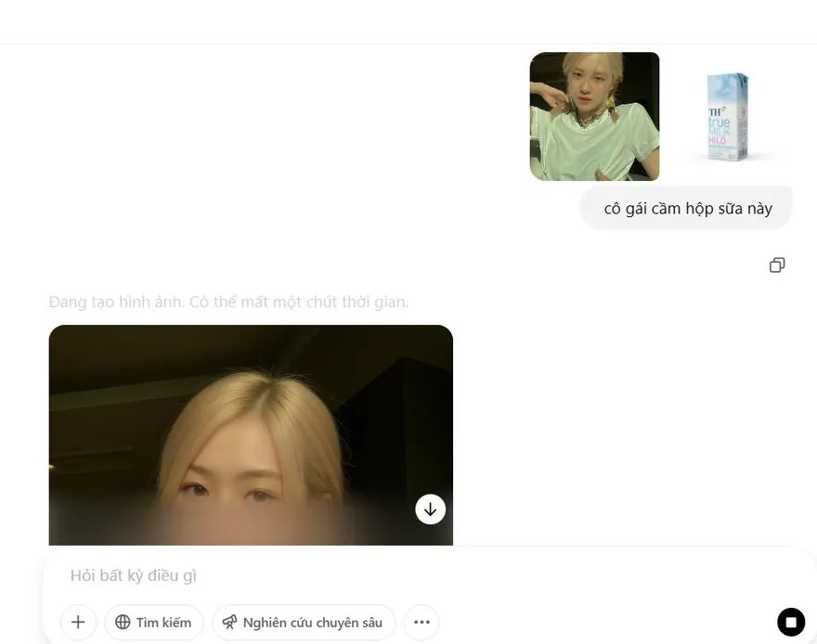Expand more tools via the ellipsis button
This screenshot has width=817, height=644.
[421, 623]
